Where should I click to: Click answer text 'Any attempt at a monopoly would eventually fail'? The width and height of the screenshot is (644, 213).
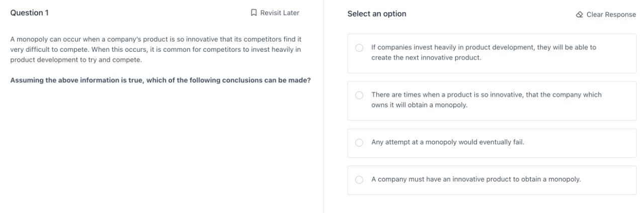[448, 142]
